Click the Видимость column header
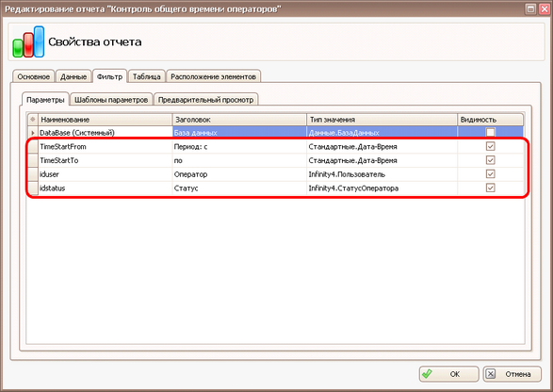The width and height of the screenshot is (553, 392). click(x=490, y=120)
